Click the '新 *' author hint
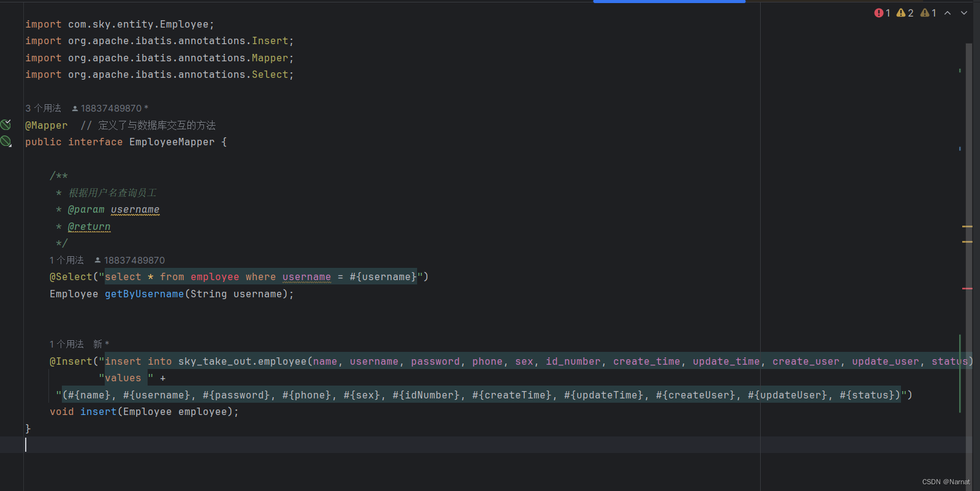This screenshot has height=491, width=980. tap(101, 344)
